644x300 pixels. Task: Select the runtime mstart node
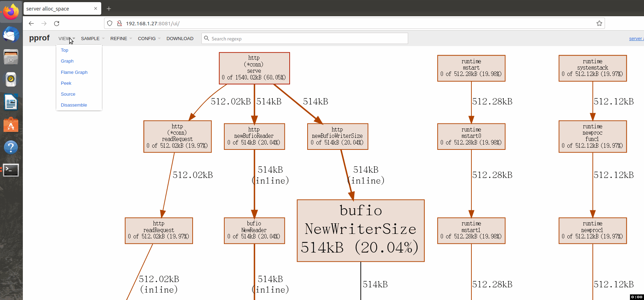tap(471, 68)
